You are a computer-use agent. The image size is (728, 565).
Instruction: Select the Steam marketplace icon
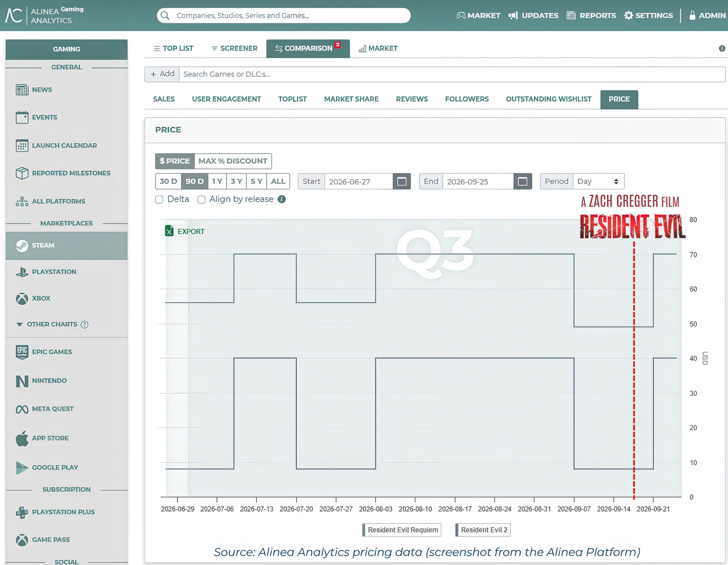coord(22,246)
